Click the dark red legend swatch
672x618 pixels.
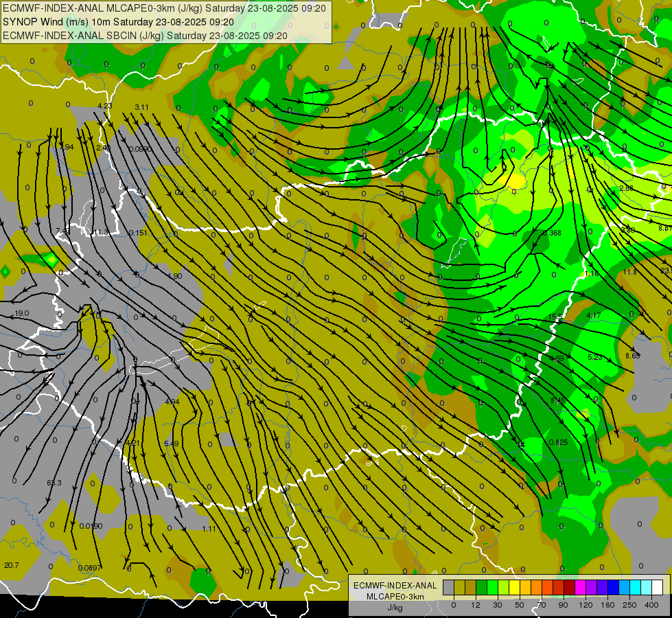pyautogui.click(x=570, y=587)
